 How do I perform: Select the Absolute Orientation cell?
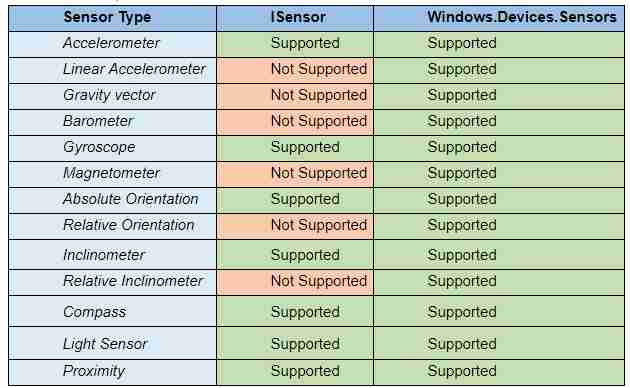(131, 199)
